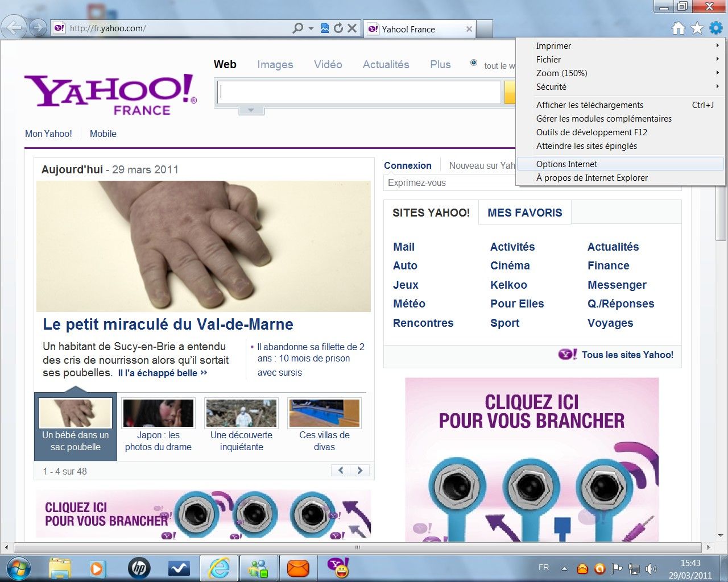
Task: Open the Mobile link
Action: pyautogui.click(x=103, y=134)
